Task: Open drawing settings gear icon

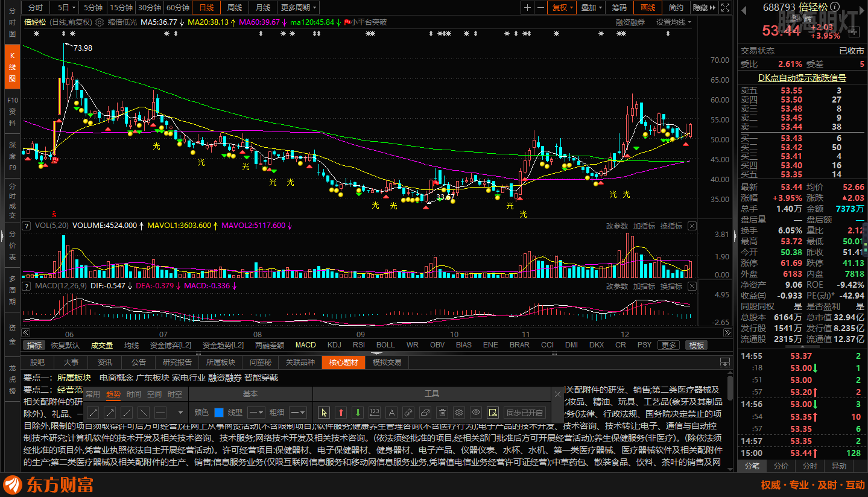Action: pos(459,413)
